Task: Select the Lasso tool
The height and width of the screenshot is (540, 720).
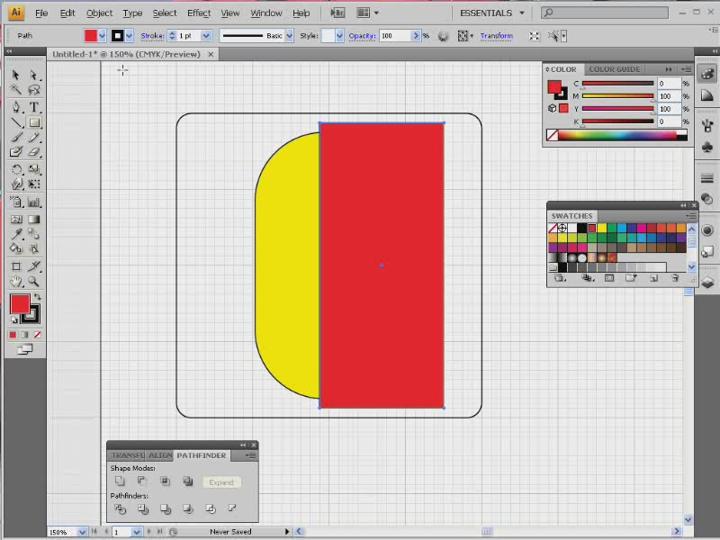Action: click(34, 90)
